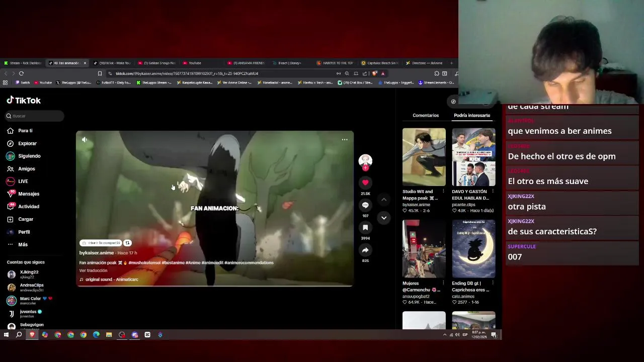This screenshot has width=644, height=362.
Task: Click Ver traducción link
Action: pyautogui.click(x=93, y=270)
